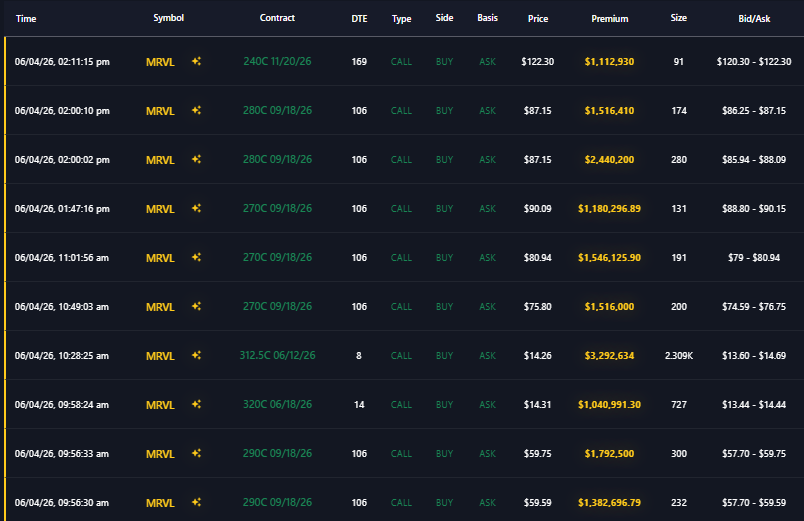Image resolution: width=804 pixels, height=521 pixels.
Task: Select the $1,516,000 premium value
Action: coord(609,307)
